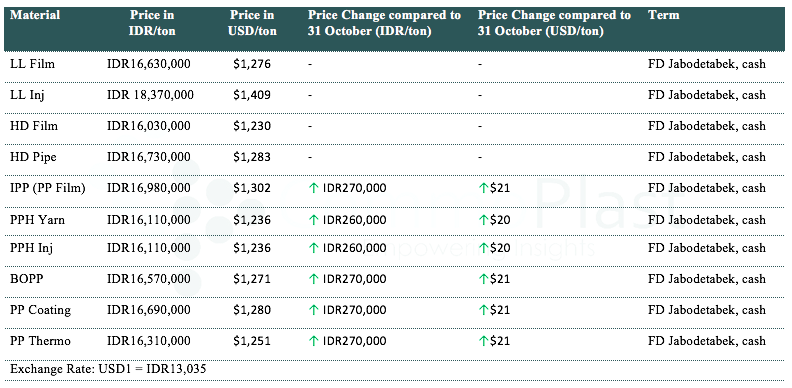The height and width of the screenshot is (388, 792).
Task: Click the Term column header
Action: tap(663, 15)
